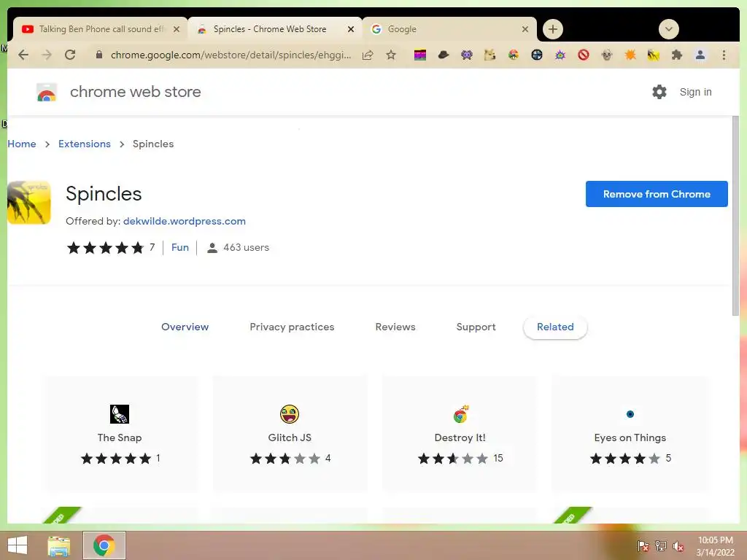Click the orange sun-splat extension icon
Screen dimensions: 747x560
pos(630,55)
